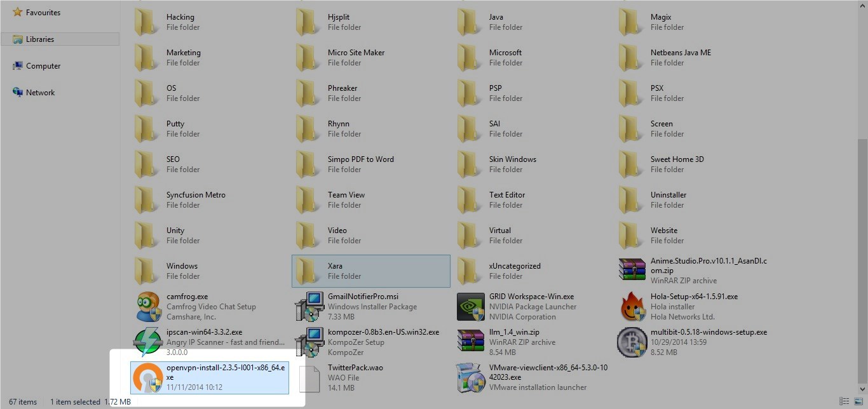Switch to Details view using status bar button
Screen dimensions: 868x409
pyautogui.click(x=844, y=401)
